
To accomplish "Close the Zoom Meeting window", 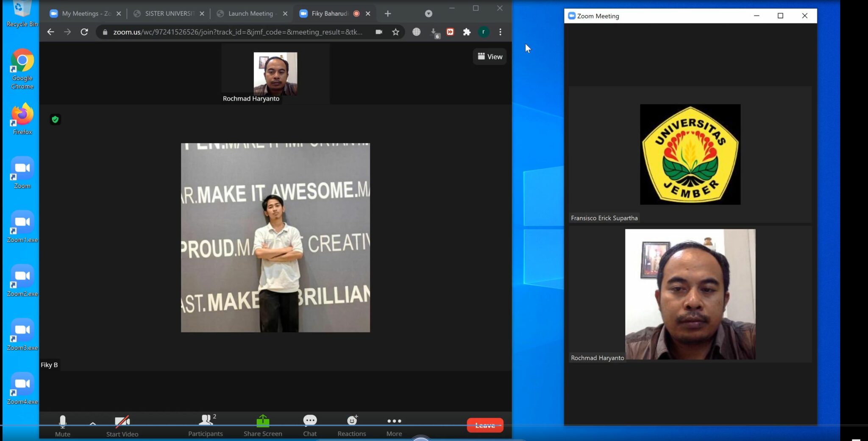I will [805, 16].
